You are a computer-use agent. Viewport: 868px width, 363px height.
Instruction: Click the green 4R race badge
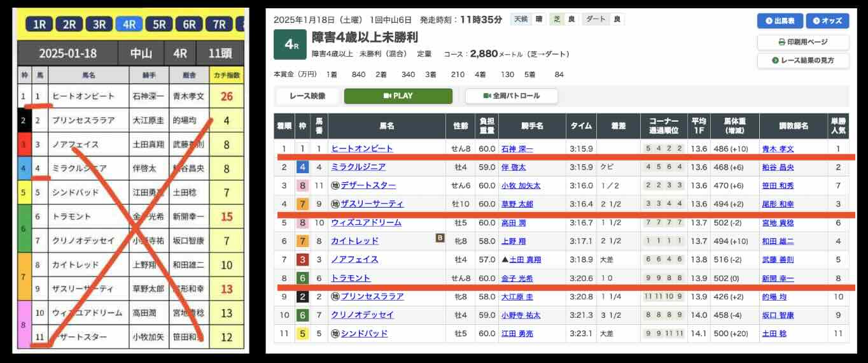click(289, 45)
